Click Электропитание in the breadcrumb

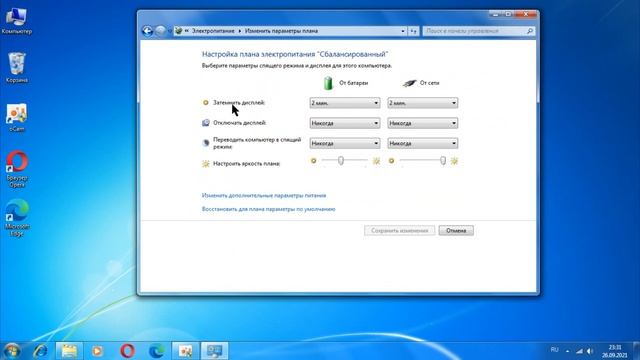213,31
